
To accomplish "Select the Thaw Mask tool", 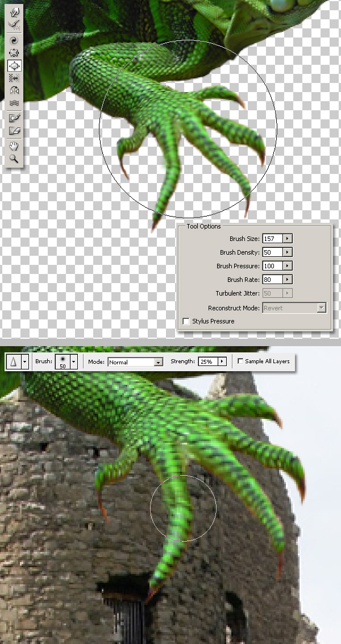I will 14,131.
